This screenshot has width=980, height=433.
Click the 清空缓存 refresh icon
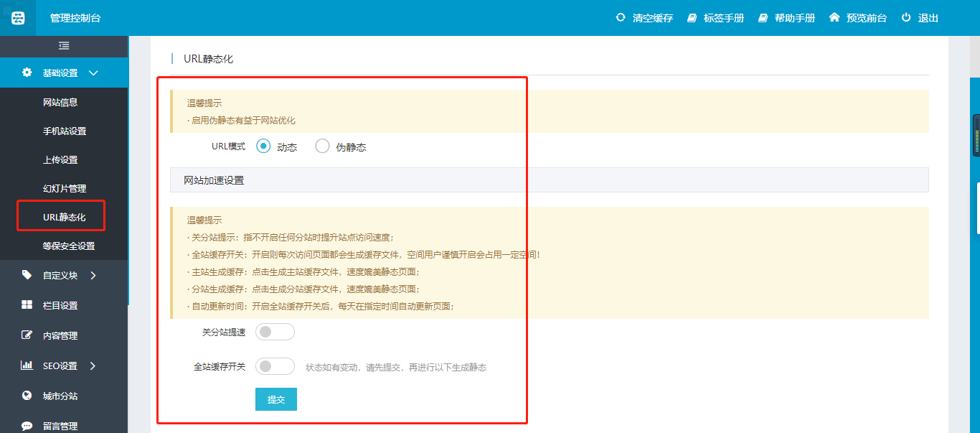[x=621, y=17]
